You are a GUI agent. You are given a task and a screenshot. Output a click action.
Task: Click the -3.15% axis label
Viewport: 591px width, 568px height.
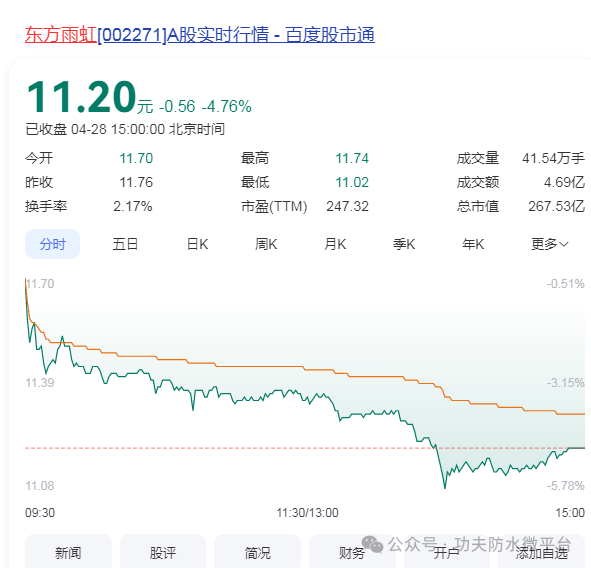pyautogui.click(x=566, y=383)
